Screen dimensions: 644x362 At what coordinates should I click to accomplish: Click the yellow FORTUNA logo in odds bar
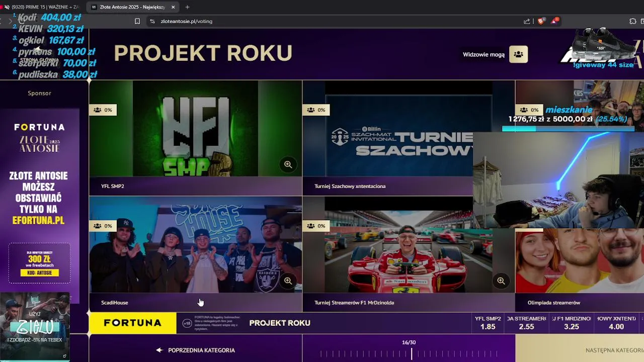133,323
